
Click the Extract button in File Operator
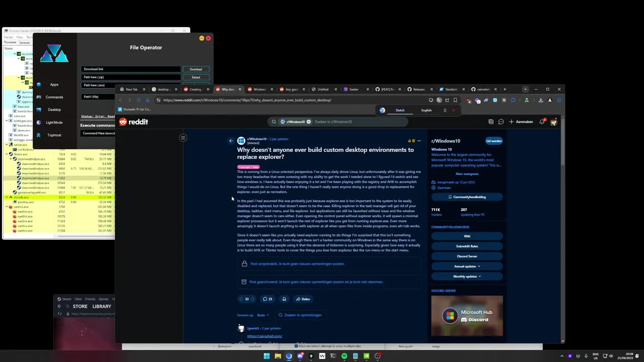tap(196, 77)
